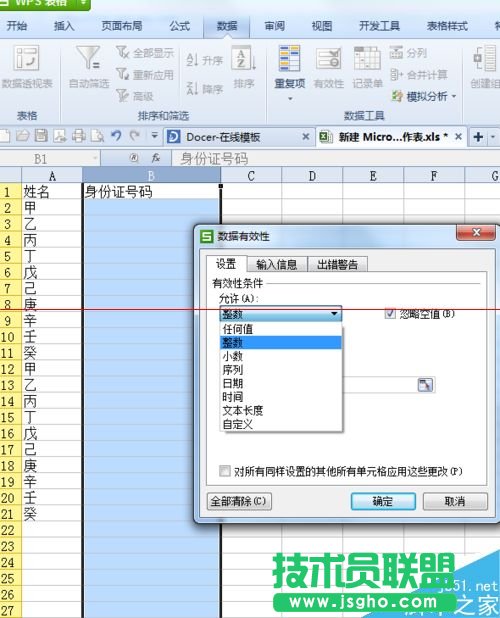Select 任何值 in the allow list
The width and height of the screenshot is (500, 618).
tap(281, 329)
